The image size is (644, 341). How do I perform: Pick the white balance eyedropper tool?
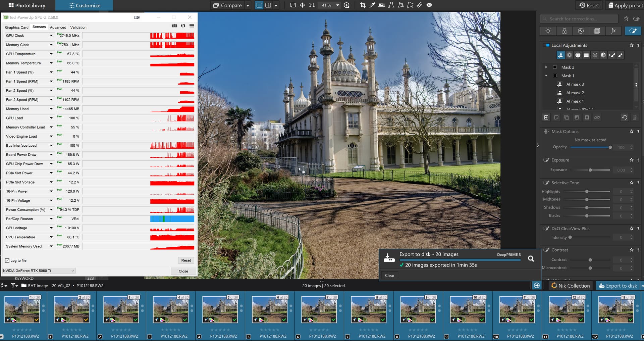click(x=372, y=5)
